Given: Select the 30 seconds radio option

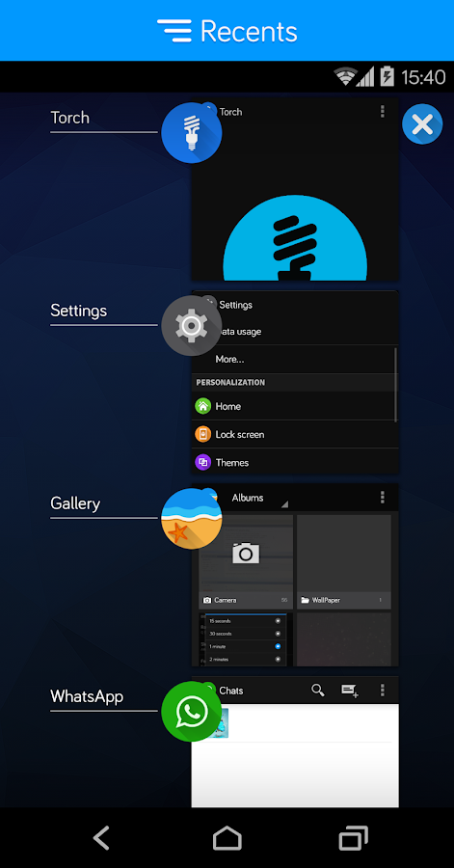Looking at the screenshot, I should pos(278,634).
